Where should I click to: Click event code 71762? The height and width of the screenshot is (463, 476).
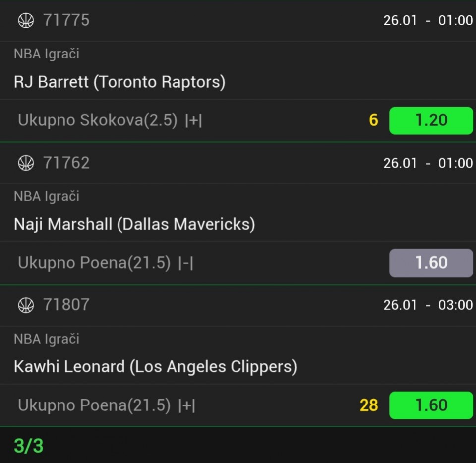click(x=66, y=163)
